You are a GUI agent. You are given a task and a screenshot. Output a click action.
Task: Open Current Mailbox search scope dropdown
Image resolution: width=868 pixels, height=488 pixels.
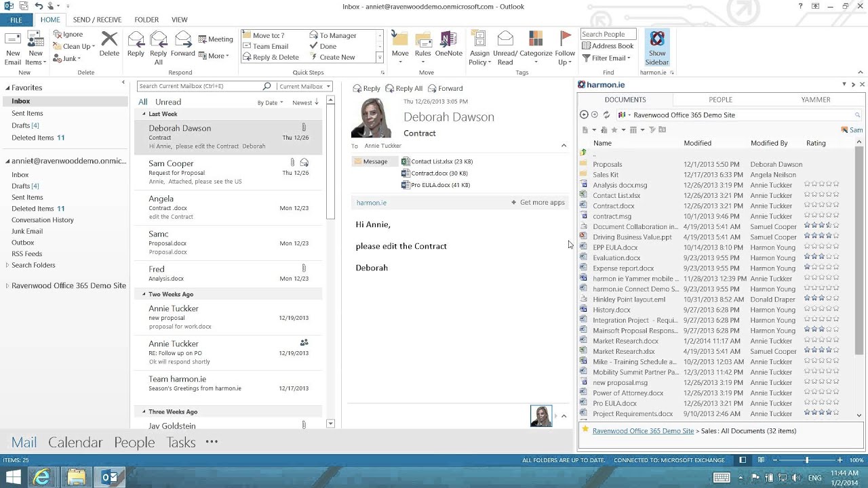click(304, 86)
